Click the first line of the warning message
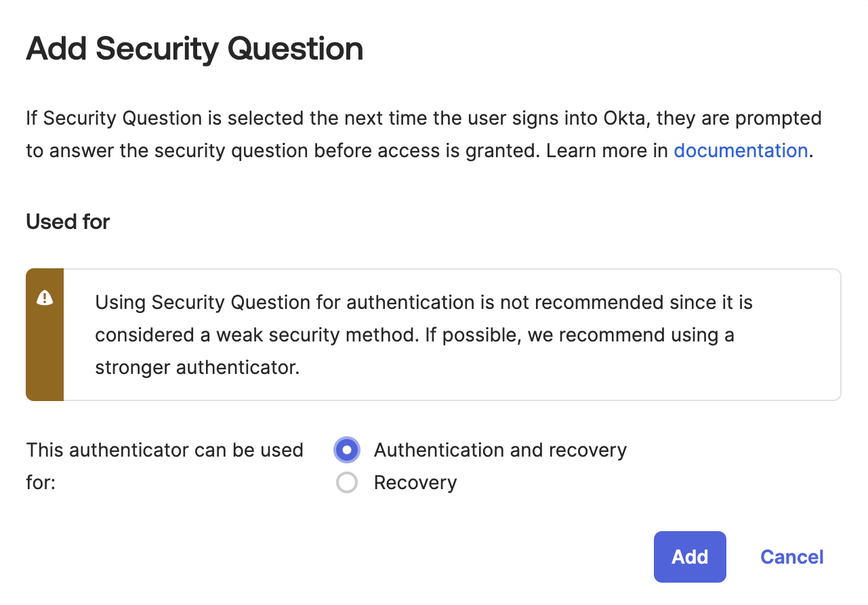The image size is (868, 605). point(423,302)
